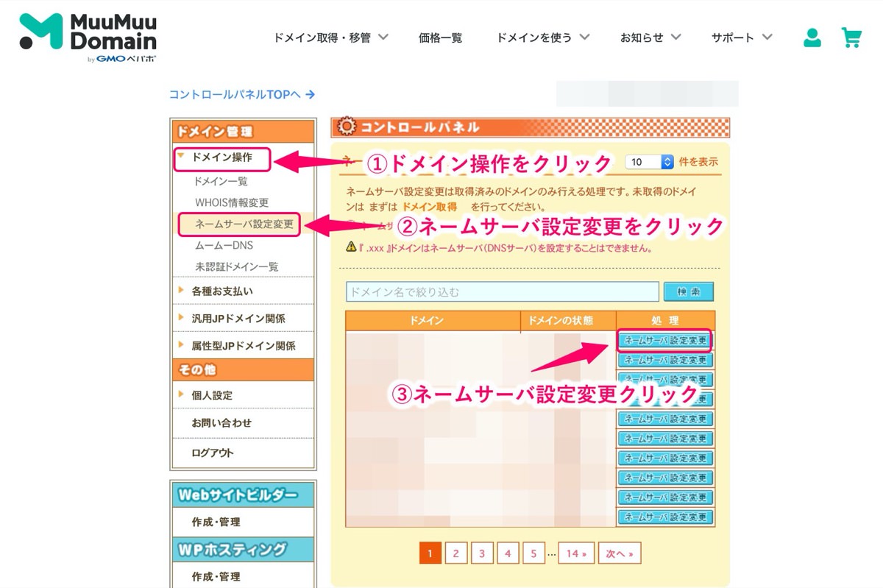Select ネームサーバ設定変更 in the sidebar
The image size is (883, 588).
pos(244,224)
